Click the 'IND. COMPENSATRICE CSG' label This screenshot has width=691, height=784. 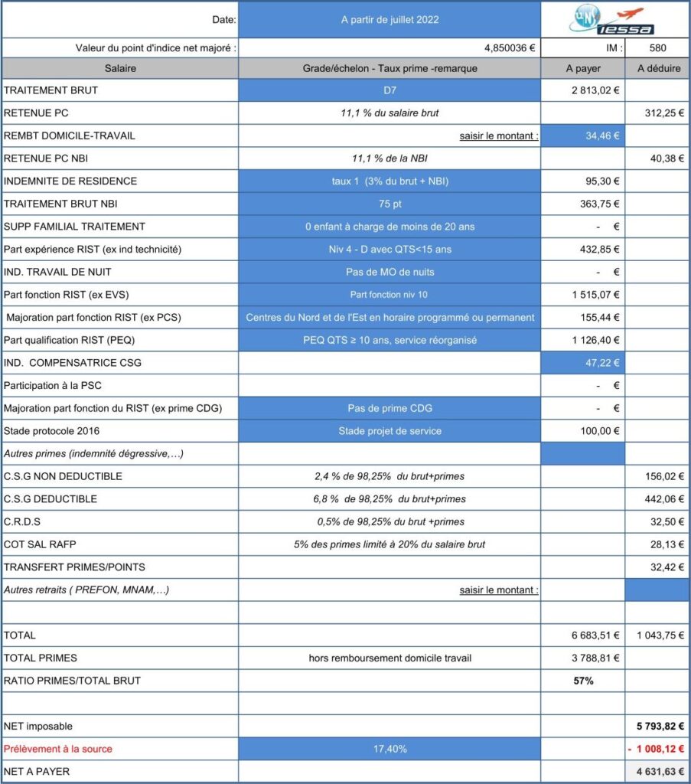[73, 363]
